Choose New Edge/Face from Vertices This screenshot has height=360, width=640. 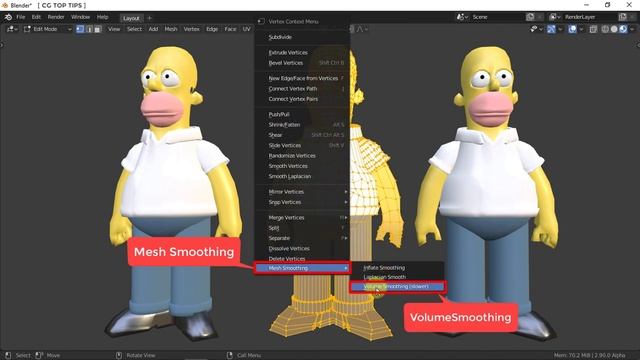click(x=302, y=78)
